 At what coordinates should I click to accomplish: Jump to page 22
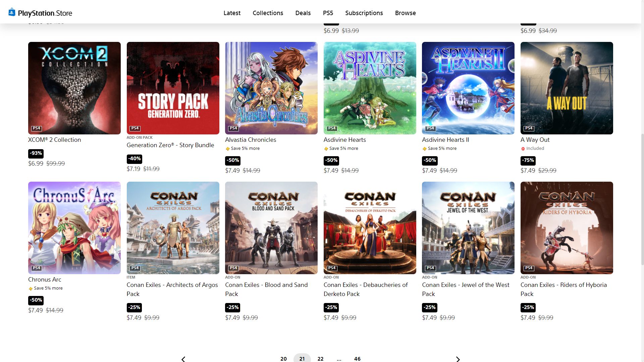[x=320, y=359]
